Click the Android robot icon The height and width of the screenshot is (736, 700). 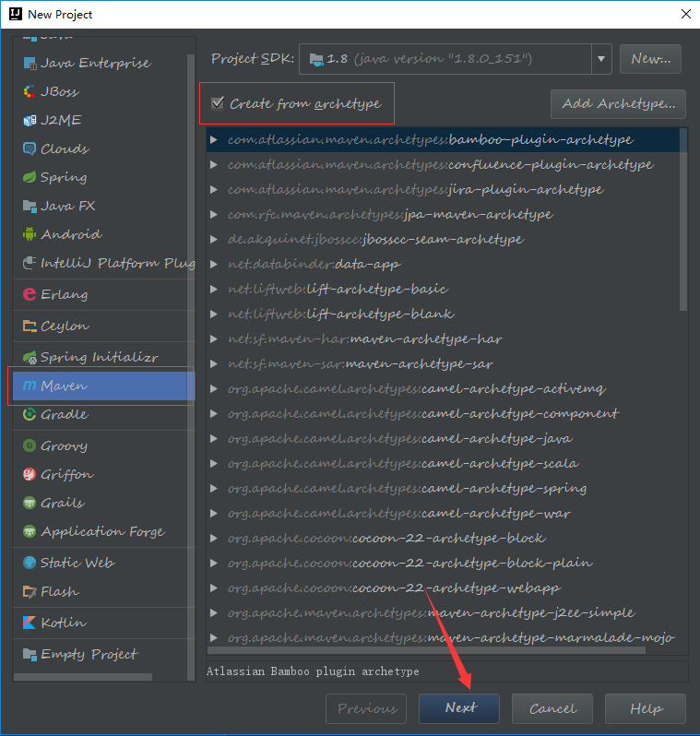pyautogui.click(x=30, y=234)
